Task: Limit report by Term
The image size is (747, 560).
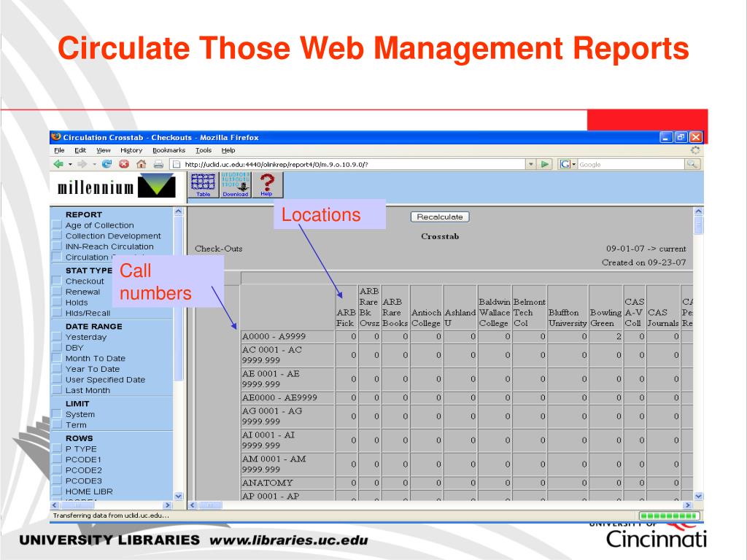Action: (76, 425)
